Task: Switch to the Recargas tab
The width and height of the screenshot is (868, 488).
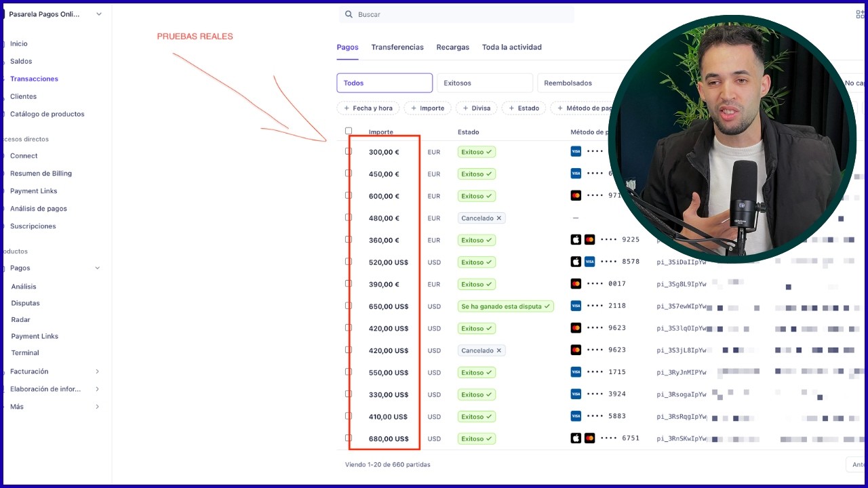Action: [453, 47]
